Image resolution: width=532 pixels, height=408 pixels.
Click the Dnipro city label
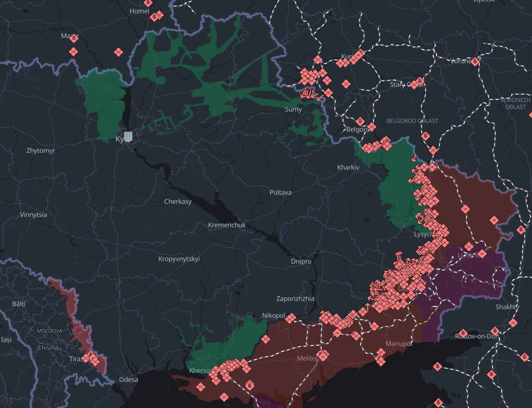click(x=301, y=261)
